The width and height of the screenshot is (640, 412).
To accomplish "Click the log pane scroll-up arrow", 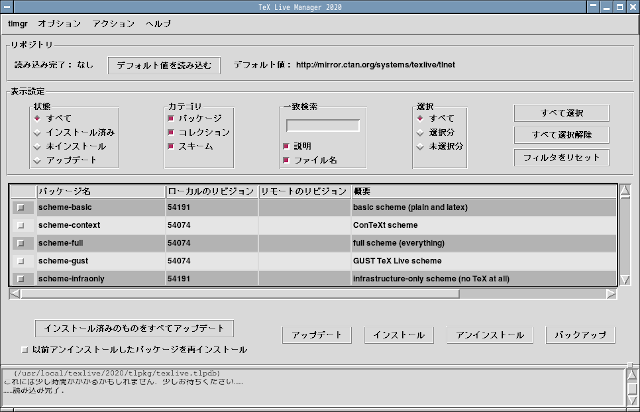I will click(x=632, y=375).
